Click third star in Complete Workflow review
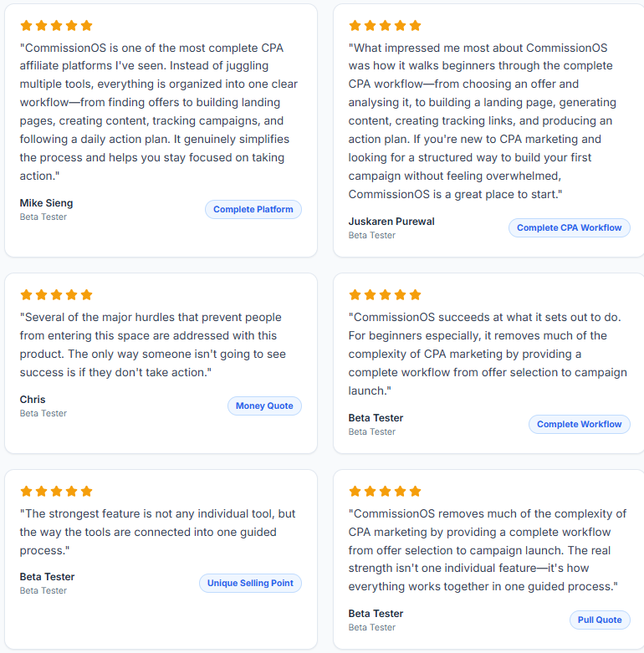 pos(385,295)
